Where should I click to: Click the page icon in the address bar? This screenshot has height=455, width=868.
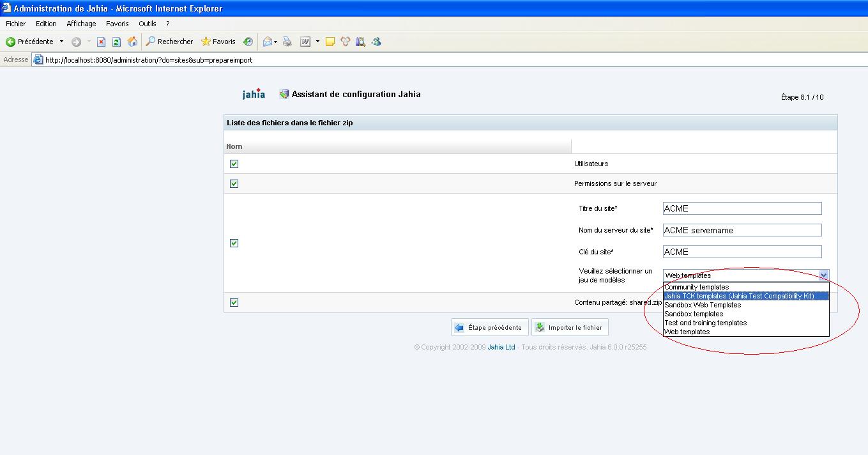coord(38,60)
